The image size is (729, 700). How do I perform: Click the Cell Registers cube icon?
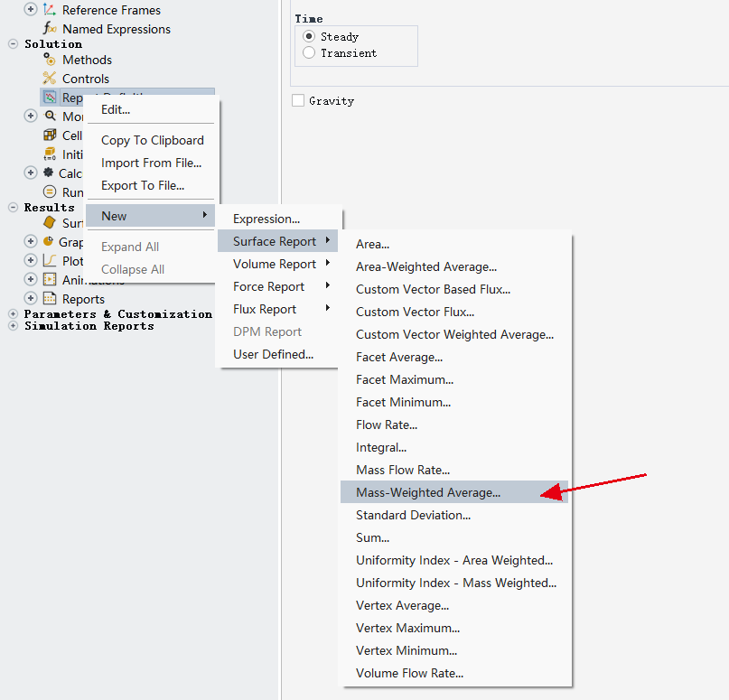50,135
